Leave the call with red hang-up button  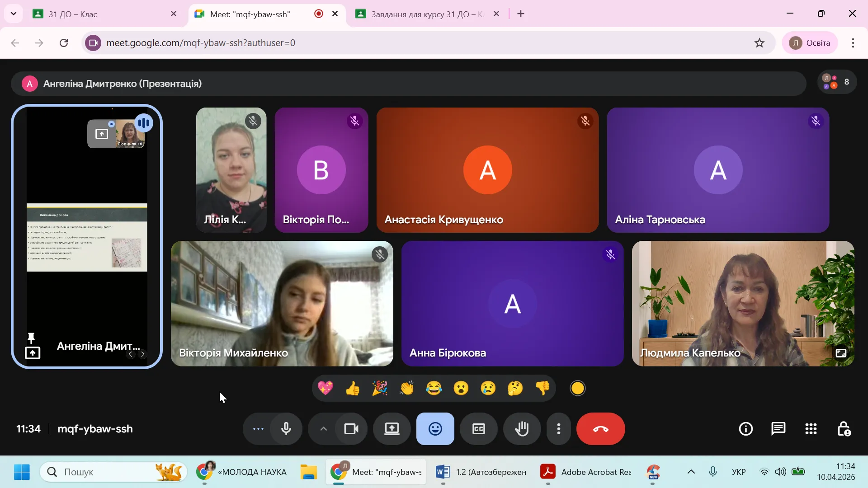[601, 429]
